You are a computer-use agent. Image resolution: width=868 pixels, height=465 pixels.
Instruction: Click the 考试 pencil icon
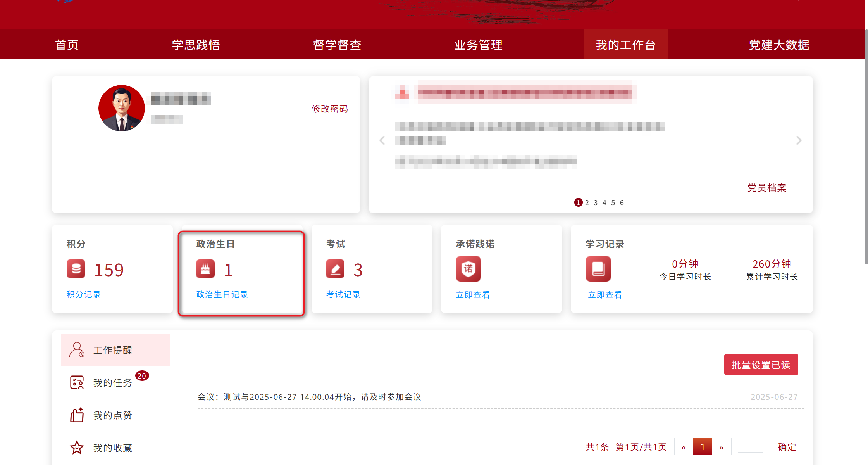[336, 269]
